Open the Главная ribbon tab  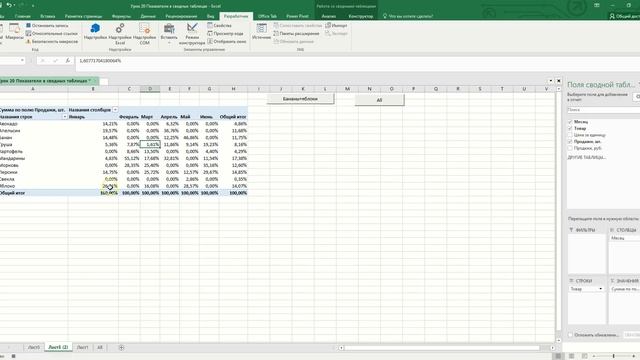coord(23,16)
